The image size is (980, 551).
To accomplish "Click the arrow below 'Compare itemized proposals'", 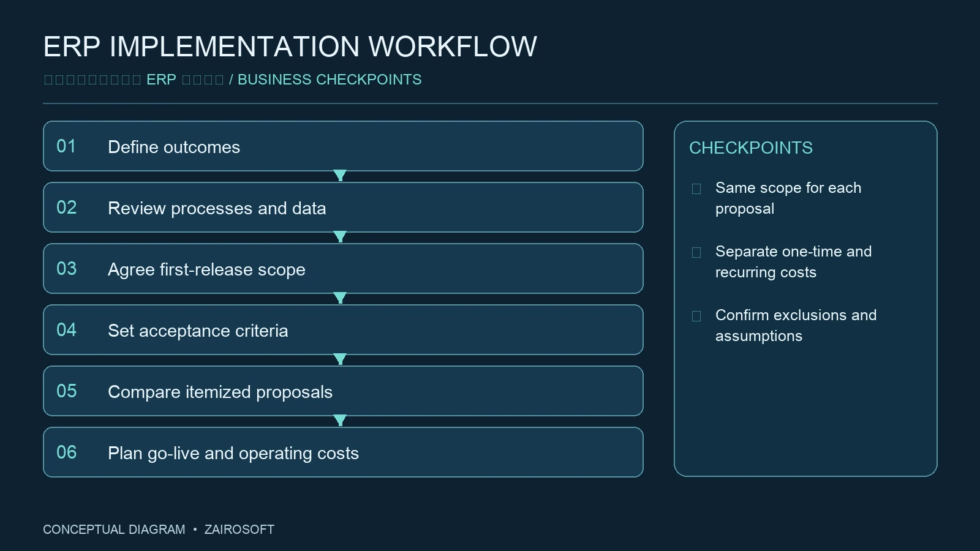I will coord(340,421).
